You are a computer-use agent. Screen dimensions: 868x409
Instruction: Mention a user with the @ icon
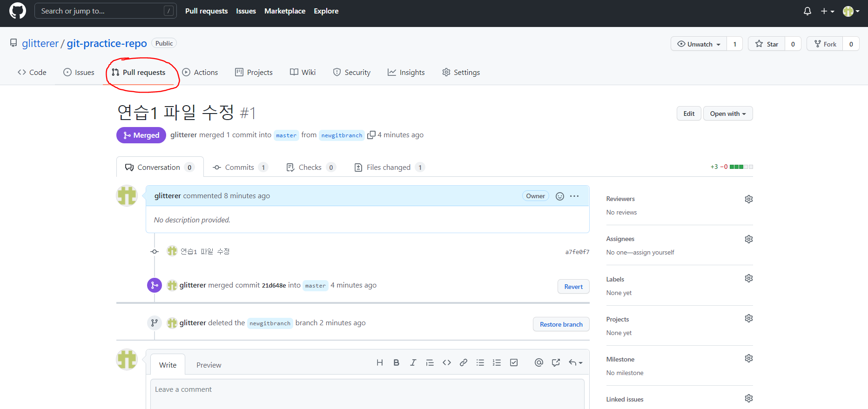(539, 362)
